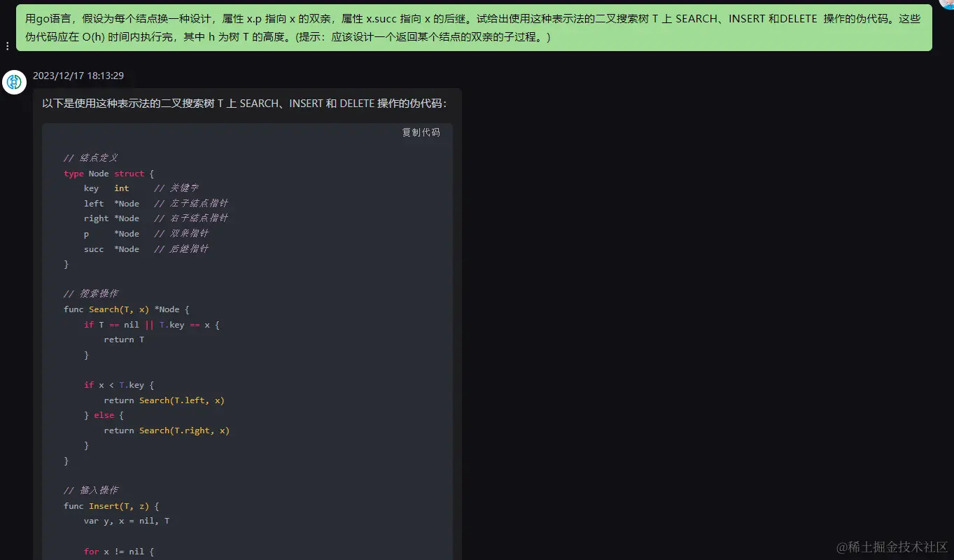
Task: Click the func Insert(T, z) line
Action: point(111,506)
